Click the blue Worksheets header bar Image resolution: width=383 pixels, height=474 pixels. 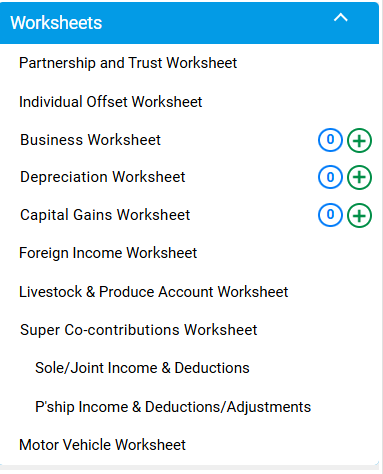(x=189, y=23)
